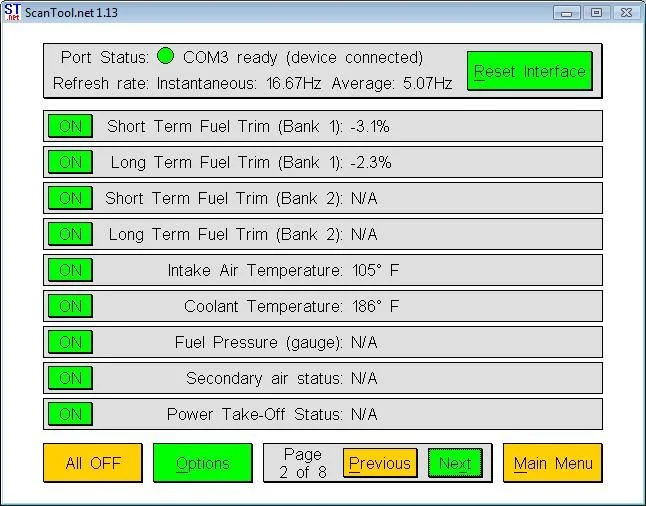The image size is (646, 506).
Task: Toggle Fuel Pressure gauge ON button
Action: click(x=70, y=342)
